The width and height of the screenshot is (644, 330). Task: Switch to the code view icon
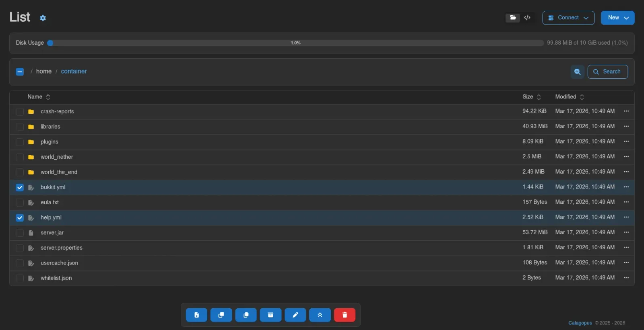click(x=527, y=18)
